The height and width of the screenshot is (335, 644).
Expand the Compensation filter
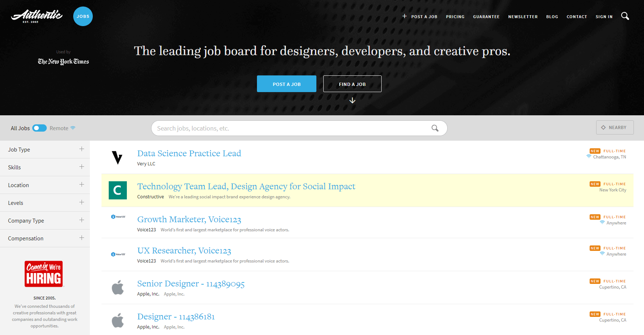click(82, 238)
